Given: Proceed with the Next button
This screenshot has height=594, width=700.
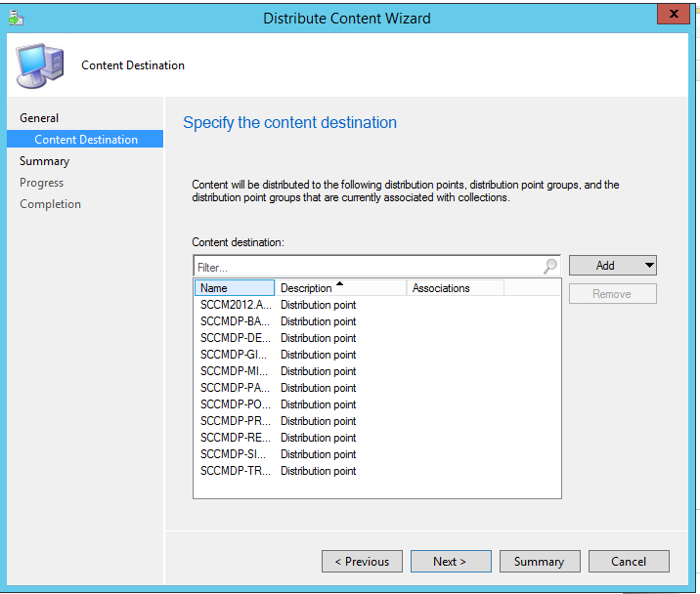Looking at the screenshot, I should (451, 562).
